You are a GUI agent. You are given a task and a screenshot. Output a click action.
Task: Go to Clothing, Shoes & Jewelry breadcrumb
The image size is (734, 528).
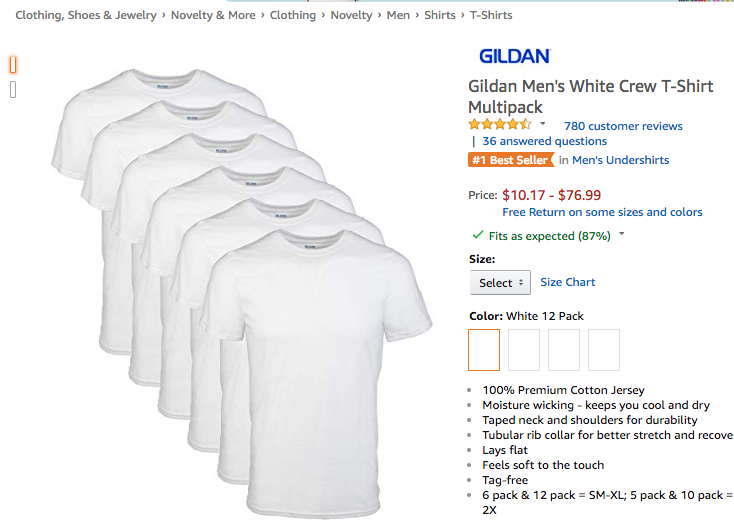coord(86,15)
